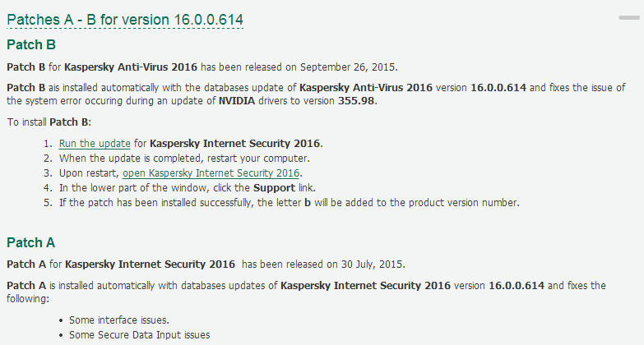Click the list item Some Secure Data Input issues
Image resolution: width=644 pixels, height=345 pixels.
[139, 335]
